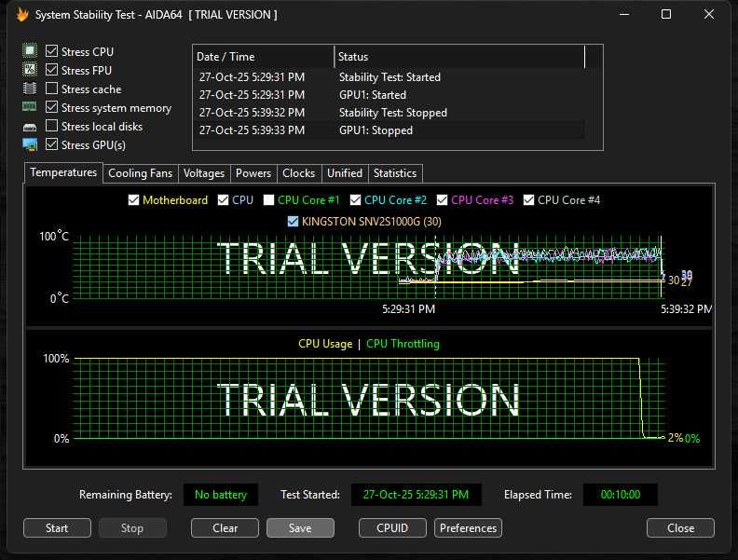Uncheck the Stress CPU checkbox

(52, 51)
